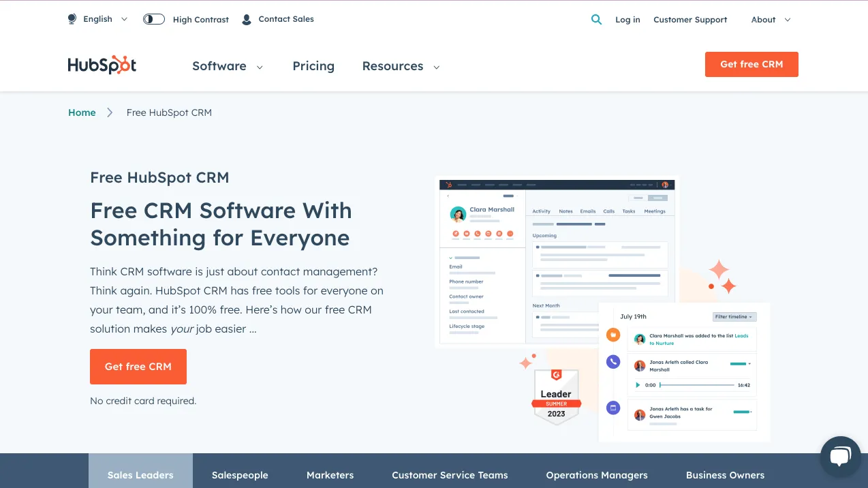Click the call recording progress bar

tap(696, 385)
